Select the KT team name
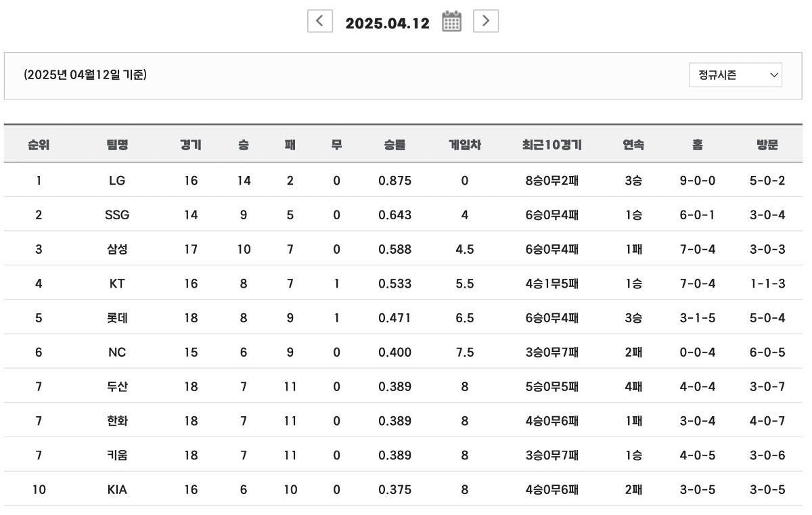812x515 pixels. (x=117, y=284)
